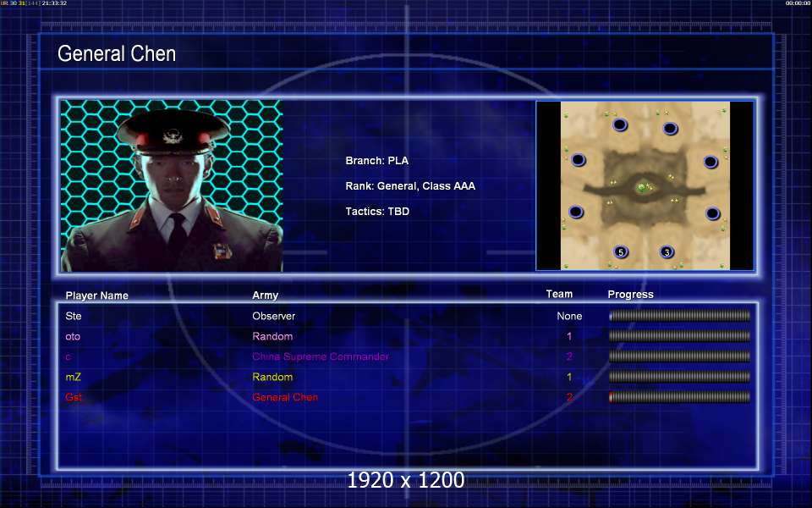Click the progress bar for Gst
The height and width of the screenshot is (508, 812).
[679, 397]
